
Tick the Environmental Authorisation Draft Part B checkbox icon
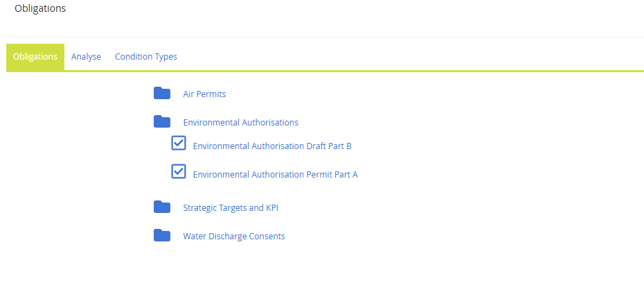(x=179, y=143)
